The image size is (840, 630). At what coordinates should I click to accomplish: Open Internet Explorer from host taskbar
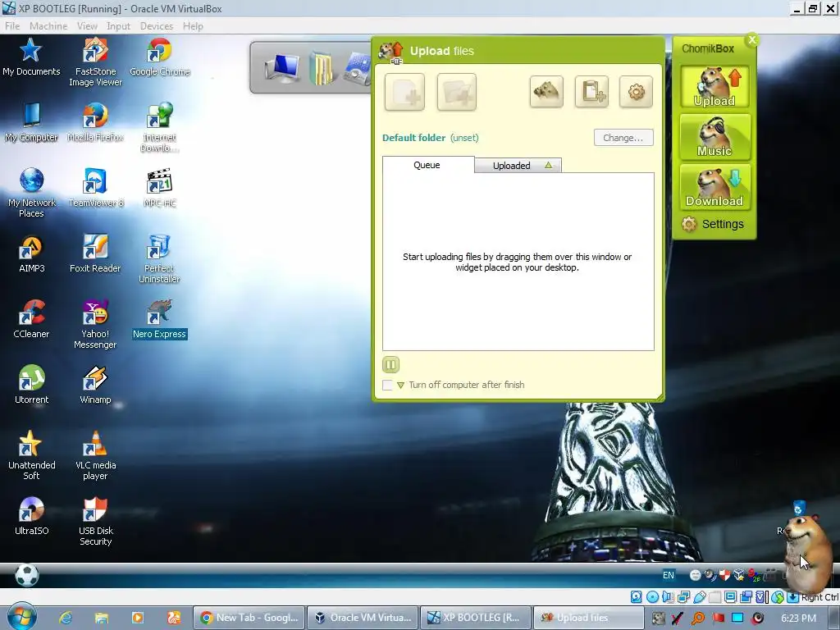[66, 618]
